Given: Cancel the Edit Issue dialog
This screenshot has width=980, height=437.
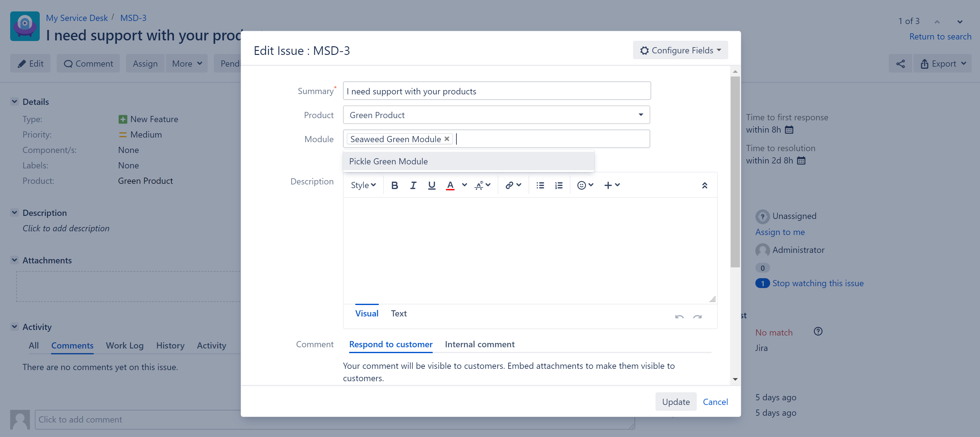Looking at the screenshot, I should 715,402.
